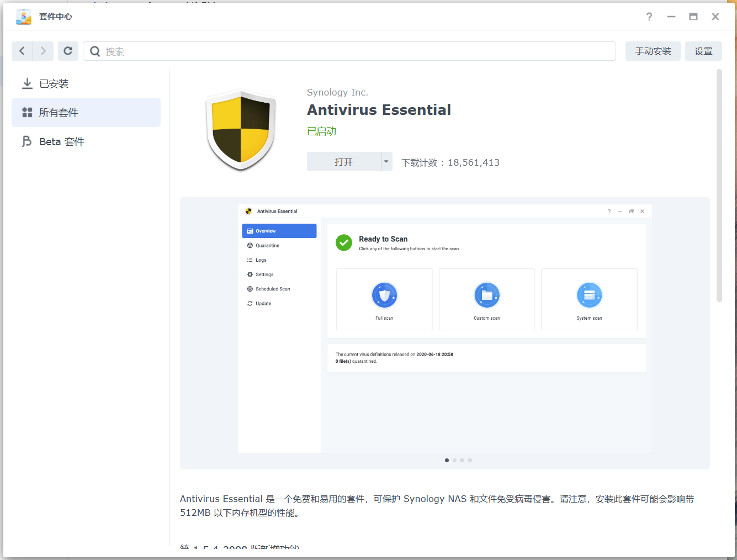Focus the 搜索 search field

tap(349, 51)
